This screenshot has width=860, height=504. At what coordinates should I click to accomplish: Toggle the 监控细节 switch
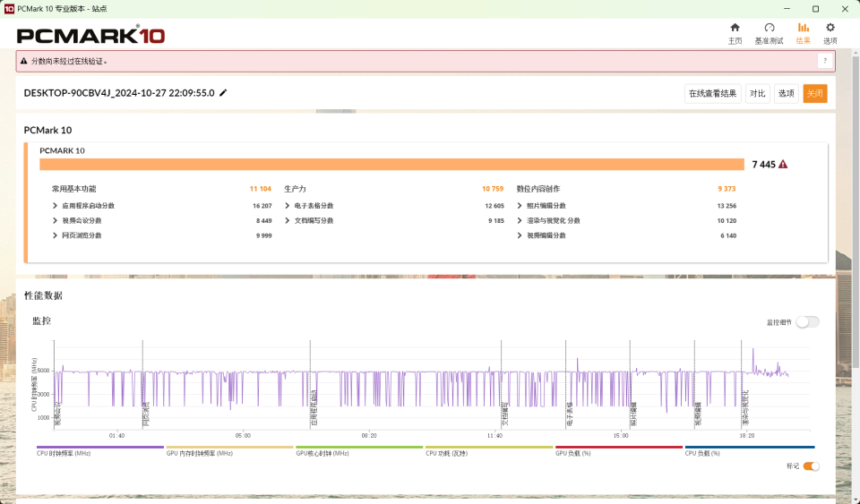[x=807, y=322]
